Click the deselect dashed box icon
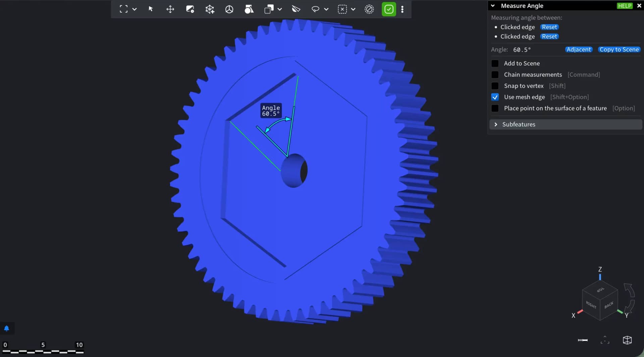 [x=342, y=9]
